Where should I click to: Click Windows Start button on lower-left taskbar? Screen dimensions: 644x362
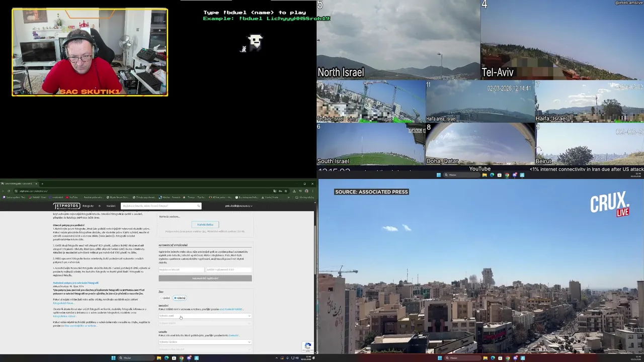click(113, 358)
